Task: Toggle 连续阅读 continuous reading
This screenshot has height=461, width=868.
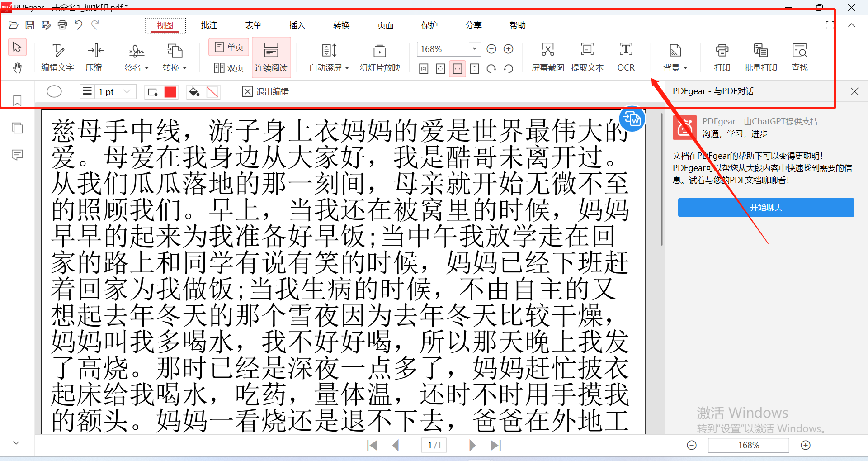Action: [271, 57]
